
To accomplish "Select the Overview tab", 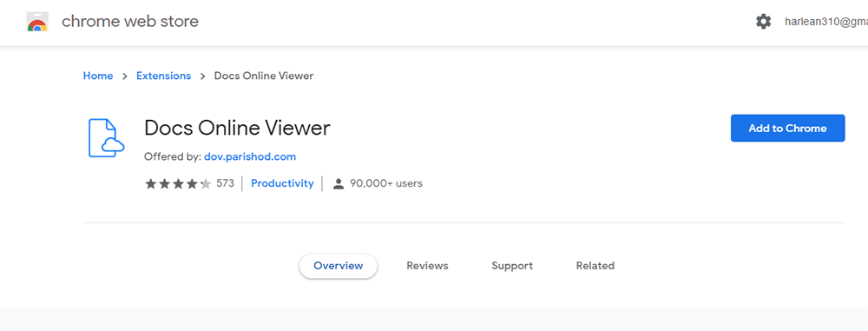I will (x=339, y=266).
